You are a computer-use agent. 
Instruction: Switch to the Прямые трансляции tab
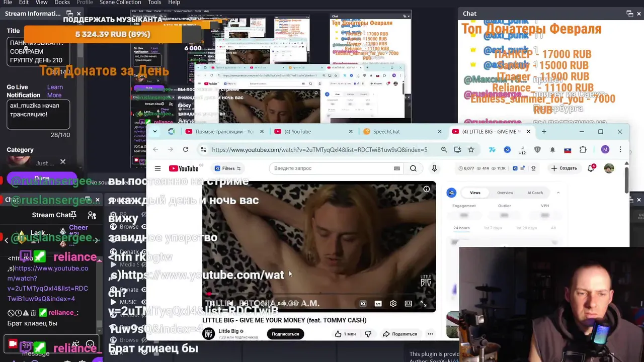225,131
